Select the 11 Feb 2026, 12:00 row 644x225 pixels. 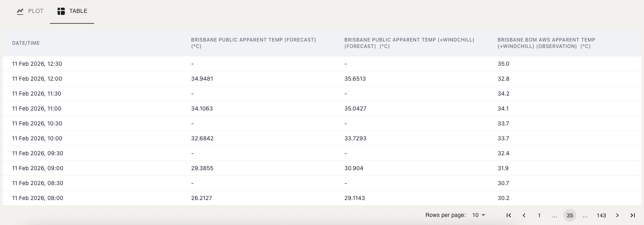37,79
